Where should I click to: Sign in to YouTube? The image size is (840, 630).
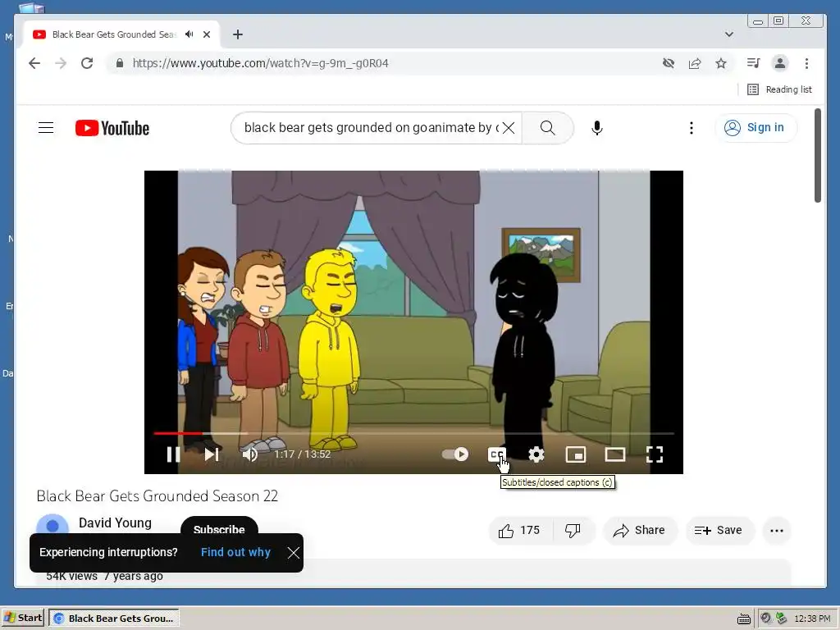click(x=756, y=127)
